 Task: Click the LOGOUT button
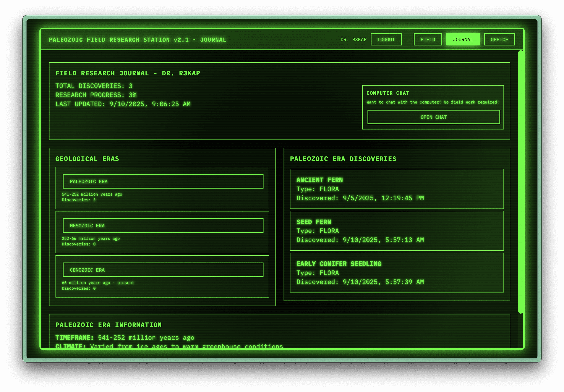[x=386, y=40]
